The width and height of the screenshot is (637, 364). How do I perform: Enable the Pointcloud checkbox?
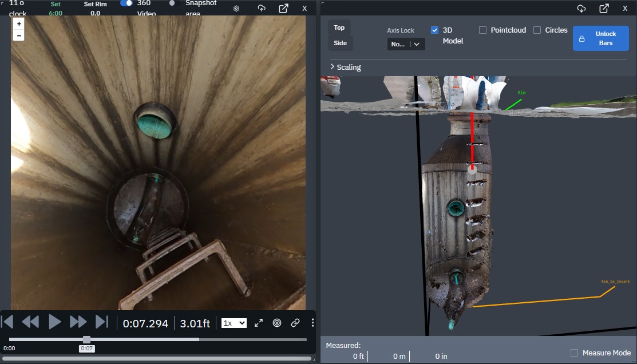point(482,30)
